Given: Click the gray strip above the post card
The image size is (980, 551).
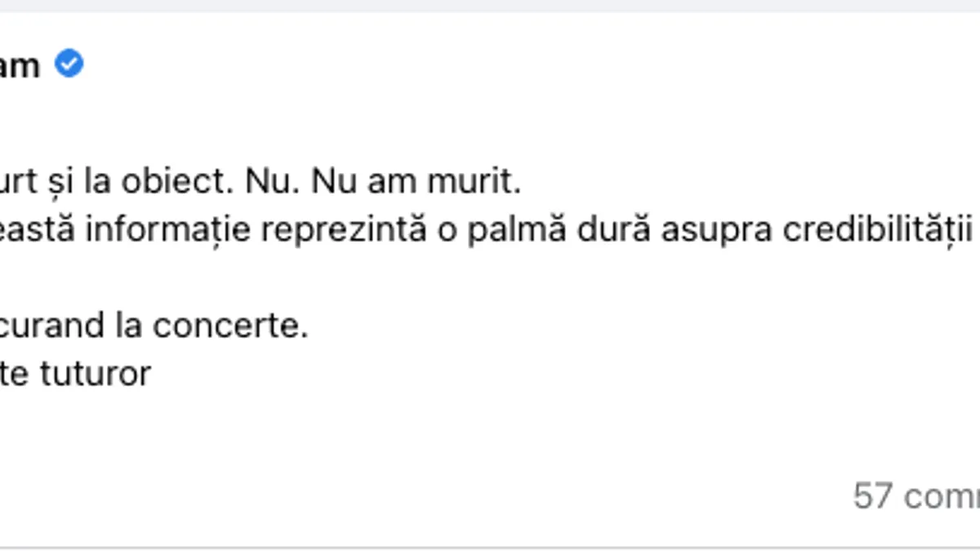Looking at the screenshot, I should pos(490,6).
